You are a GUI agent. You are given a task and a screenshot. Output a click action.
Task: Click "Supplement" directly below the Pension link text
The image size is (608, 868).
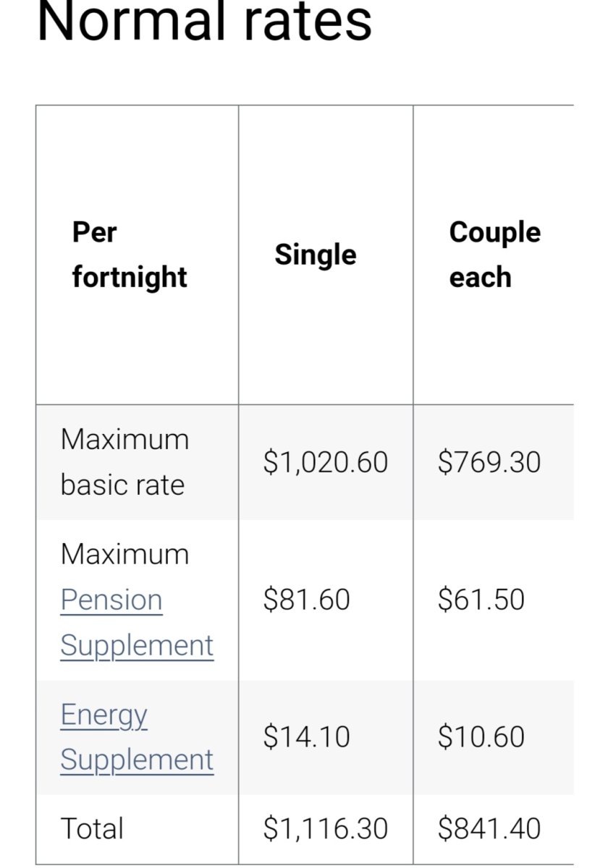click(137, 645)
